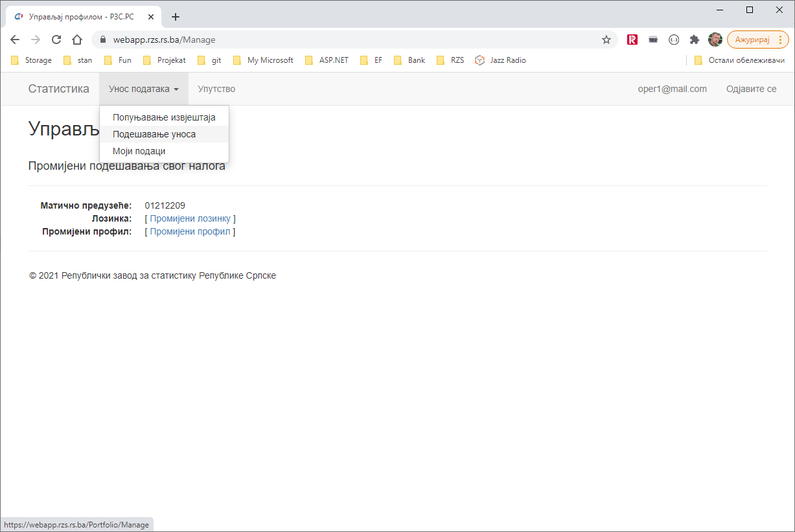
Task: Collapse the Унос података dropdown
Action: pyautogui.click(x=143, y=89)
